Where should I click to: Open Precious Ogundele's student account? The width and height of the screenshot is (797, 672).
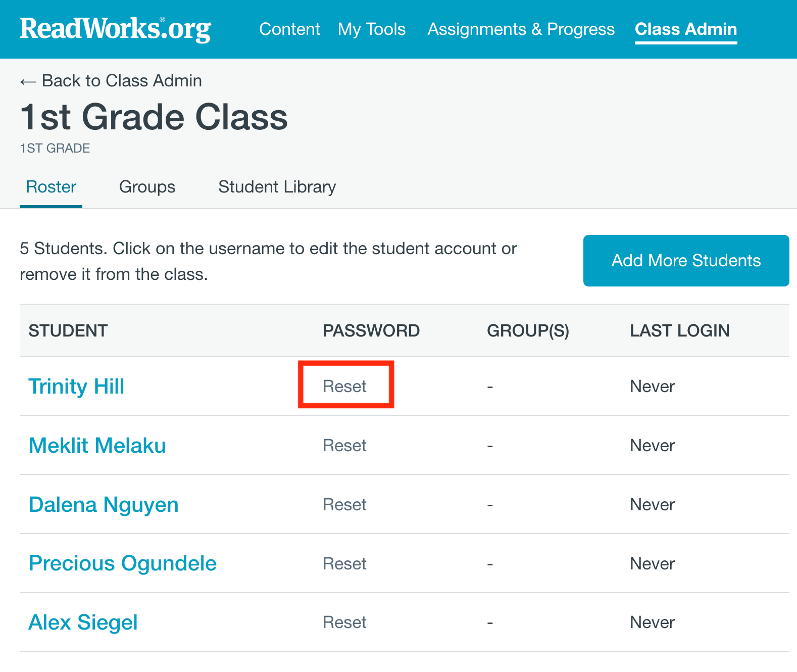coord(122,563)
